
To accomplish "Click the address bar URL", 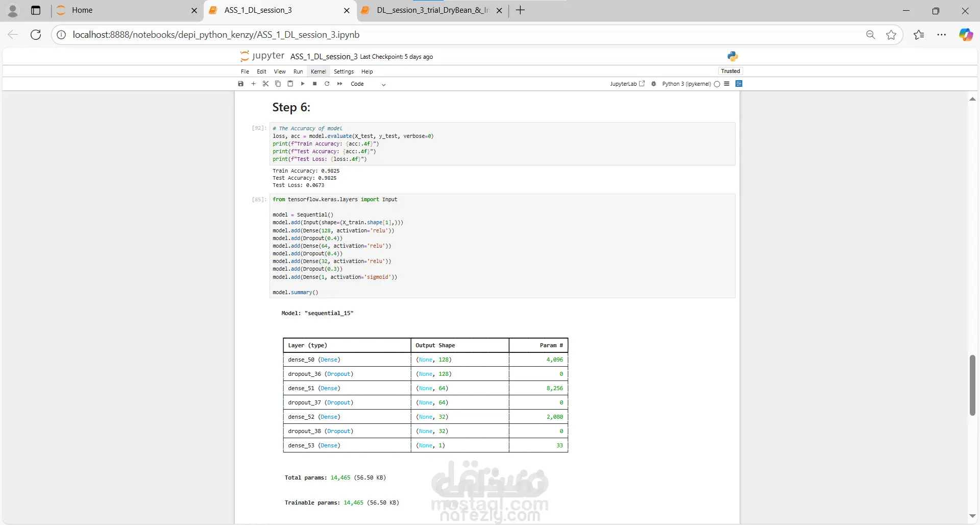I will tap(216, 35).
